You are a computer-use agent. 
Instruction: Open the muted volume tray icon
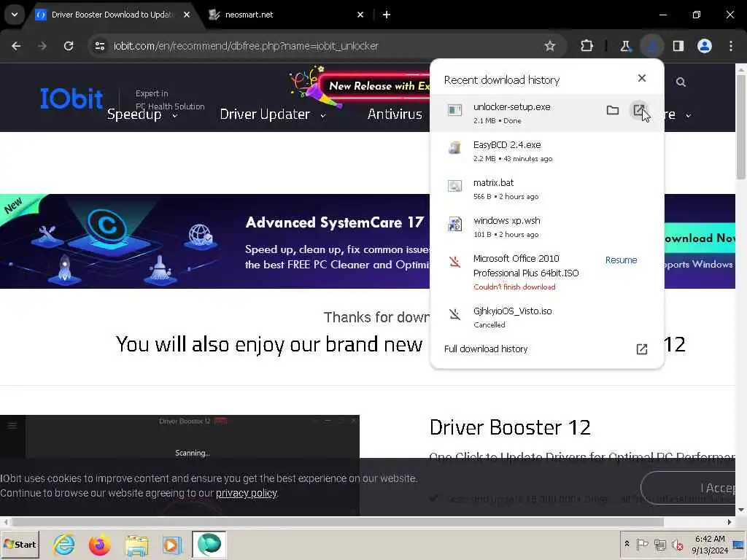[677, 544]
